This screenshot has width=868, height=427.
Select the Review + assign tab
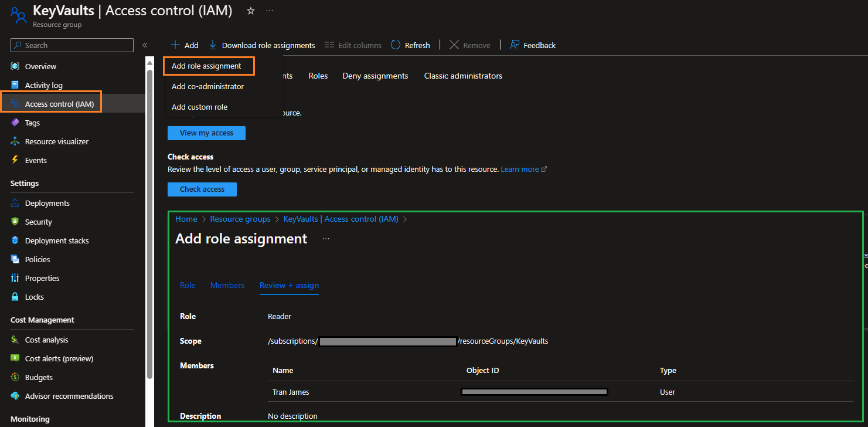(289, 285)
